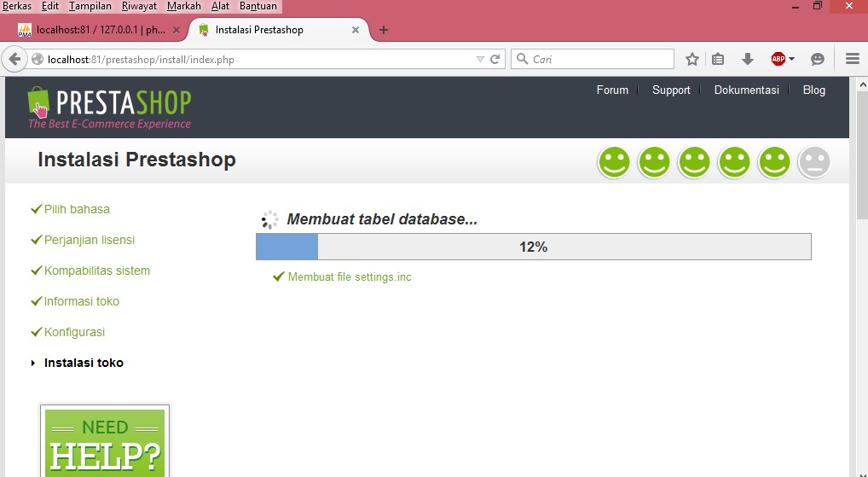Minimize the Firefox window
The image size is (868, 477).
pyautogui.click(x=796, y=7)
